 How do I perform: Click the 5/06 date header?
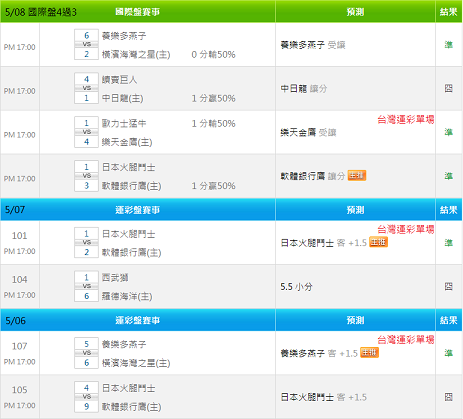tap(15, 320)
